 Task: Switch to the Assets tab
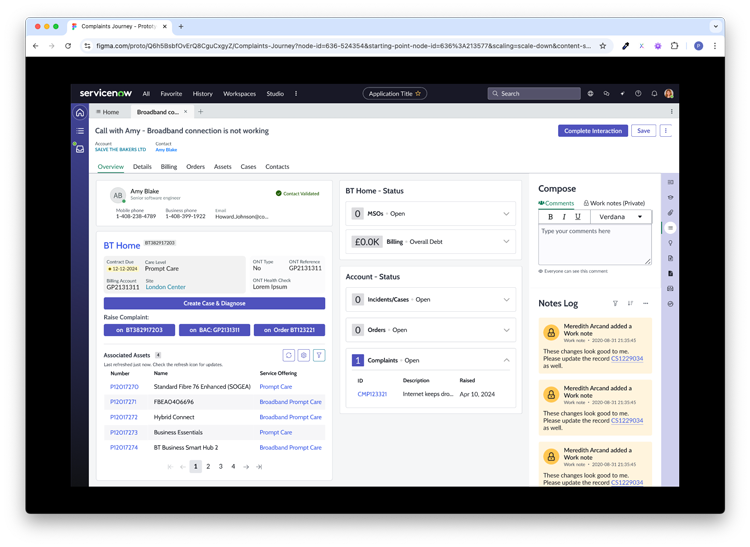point(222,166)
